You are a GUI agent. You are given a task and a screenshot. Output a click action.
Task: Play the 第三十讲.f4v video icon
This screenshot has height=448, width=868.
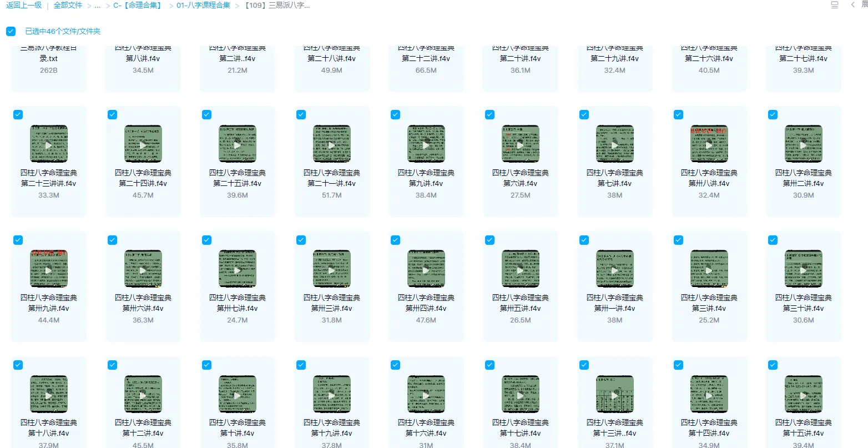[x=804, y=269]
